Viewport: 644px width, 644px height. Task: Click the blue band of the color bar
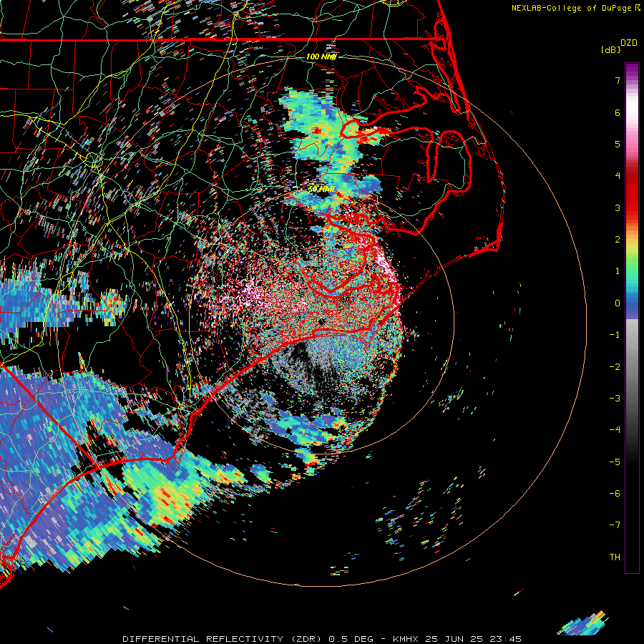[x=632, y=304]
